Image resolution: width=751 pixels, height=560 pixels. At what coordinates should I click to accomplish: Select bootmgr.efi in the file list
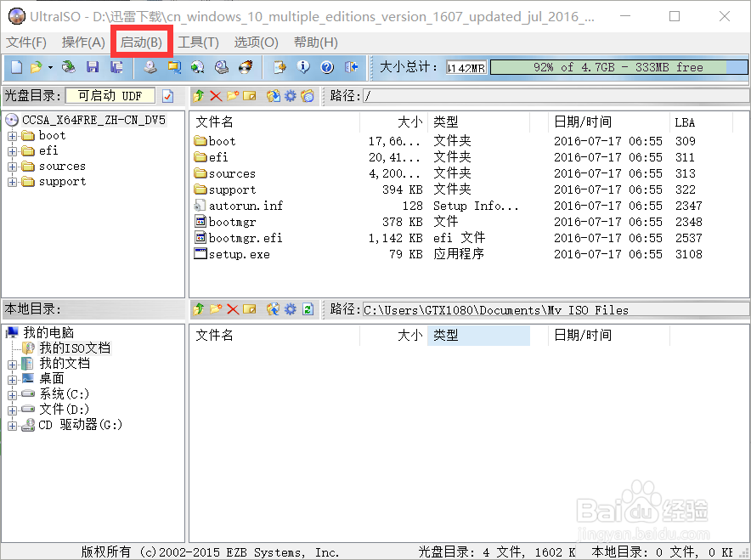[246, 238]
